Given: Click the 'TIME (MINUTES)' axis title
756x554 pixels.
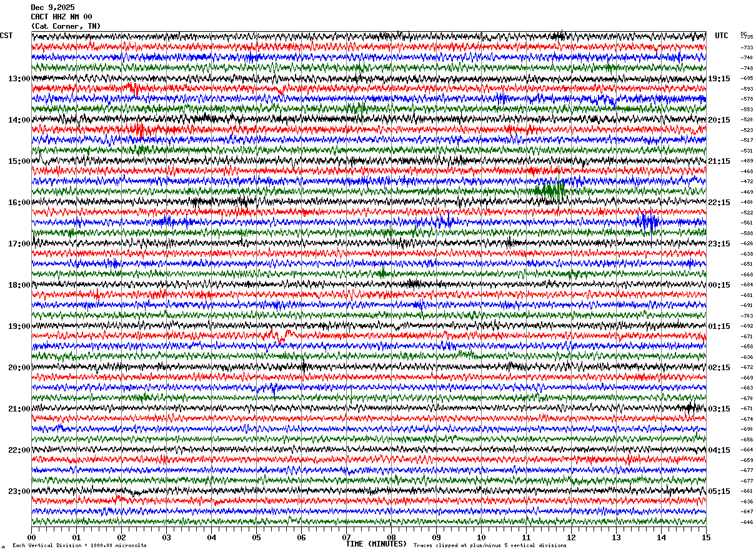Looking at the screenshot, I should [376, 544].
